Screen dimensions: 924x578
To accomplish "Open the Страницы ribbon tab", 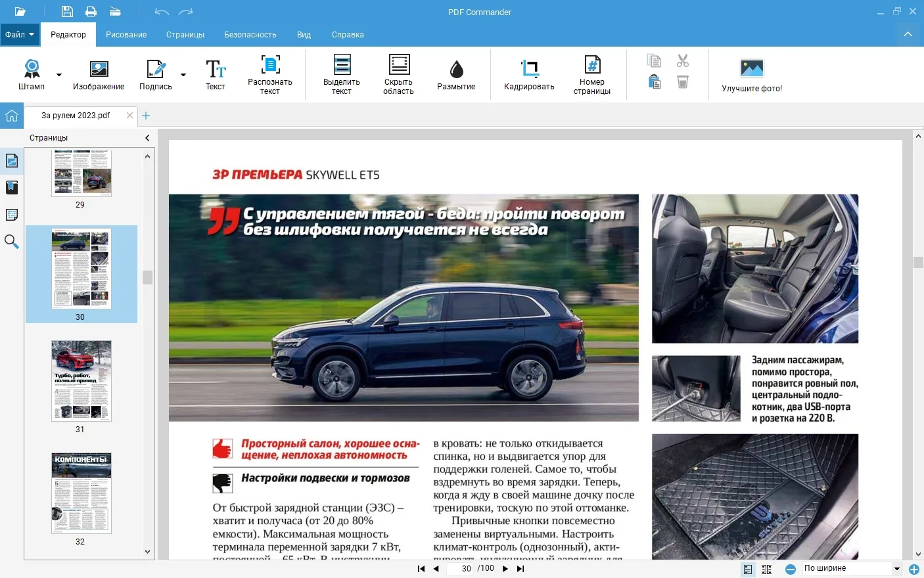I will tap(185, 35).
